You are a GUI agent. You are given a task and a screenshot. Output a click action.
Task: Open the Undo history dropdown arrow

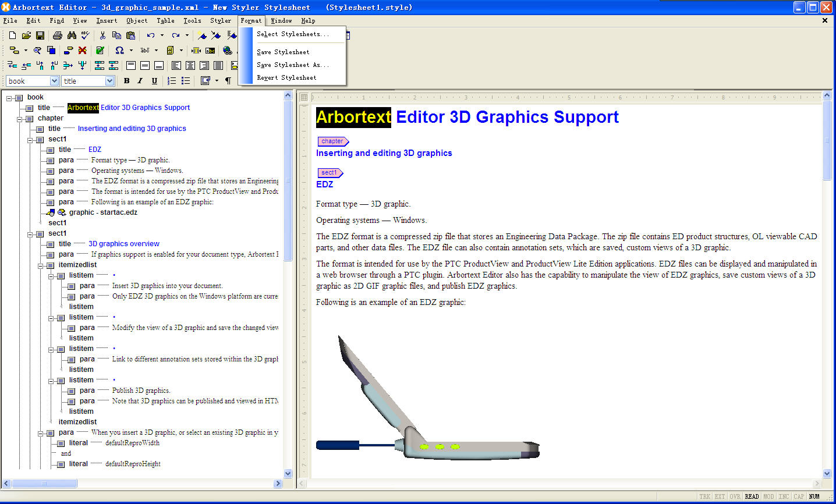click(x=162, y=36)
